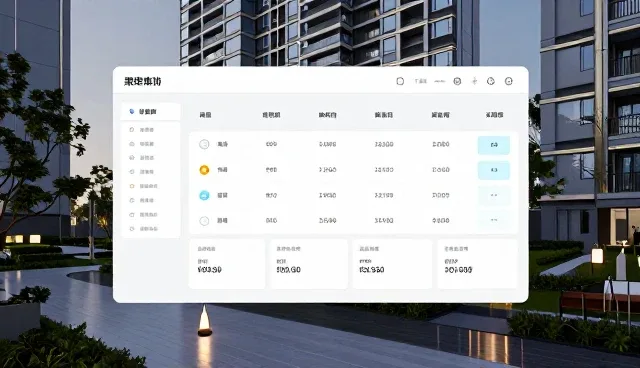Click the orange round icon in the second table row
Viewport: 640px width, 368px height.
204,170
